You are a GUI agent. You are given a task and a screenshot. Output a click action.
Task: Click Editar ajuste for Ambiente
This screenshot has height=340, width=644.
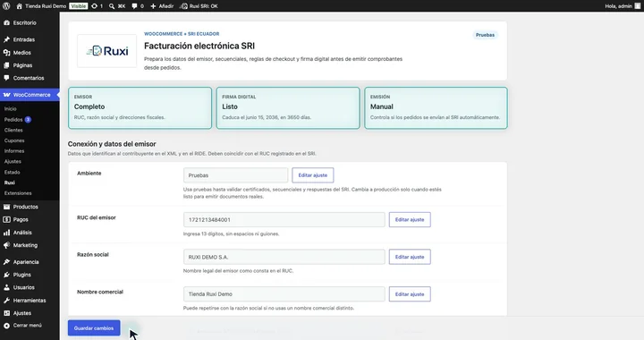[x=312, y=175]
